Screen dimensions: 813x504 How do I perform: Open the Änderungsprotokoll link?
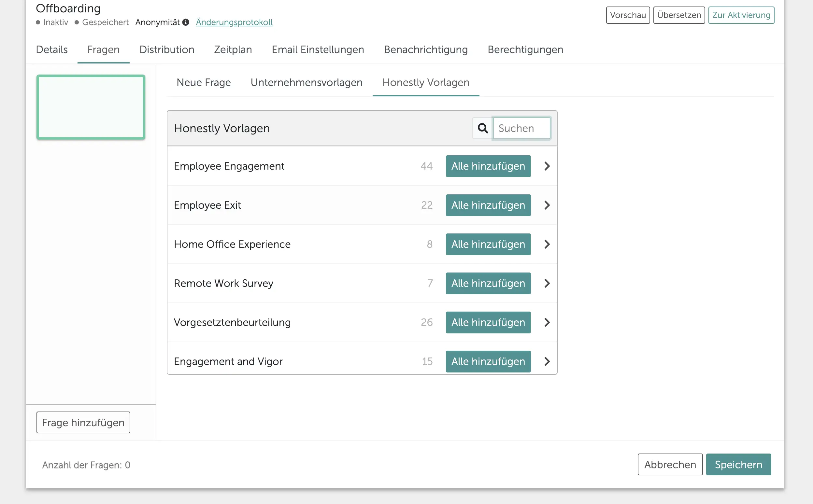pyautogui.click(x=234, y=22)
